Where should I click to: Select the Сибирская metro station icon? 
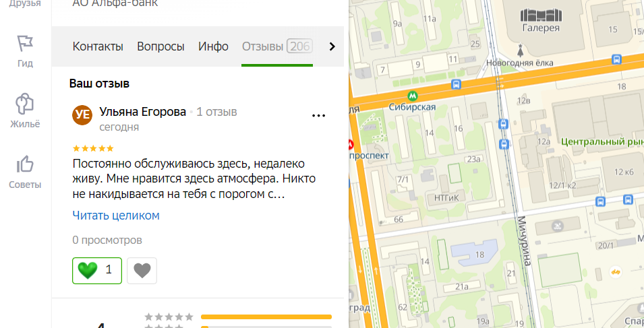coord(413,96)
